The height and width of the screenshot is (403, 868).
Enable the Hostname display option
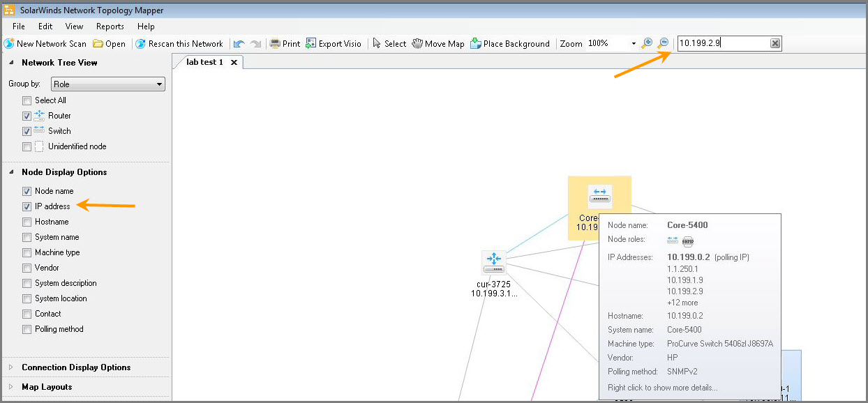[27, 222]
